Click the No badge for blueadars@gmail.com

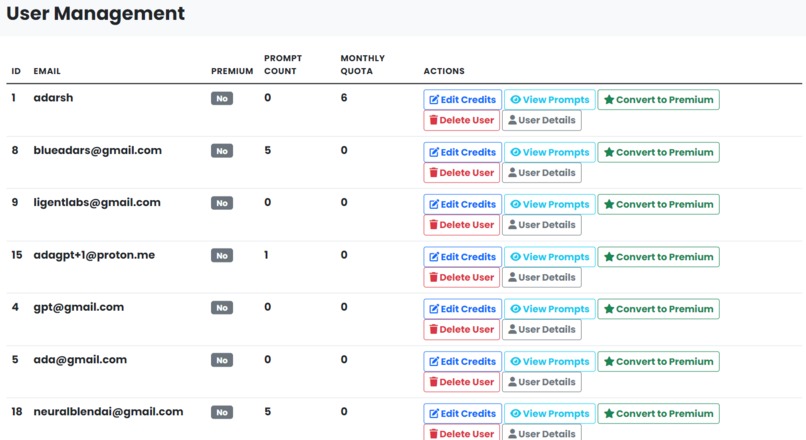point(222,151)
